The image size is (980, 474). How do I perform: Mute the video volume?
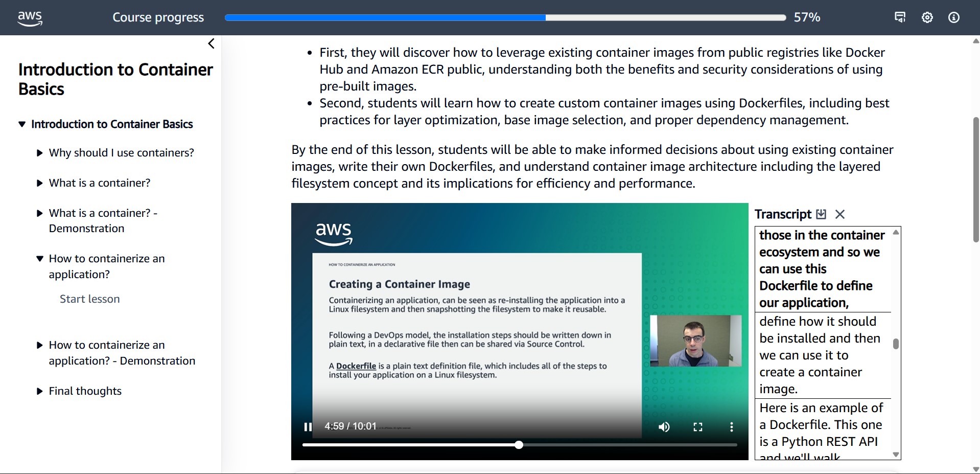tap(664, 427)
